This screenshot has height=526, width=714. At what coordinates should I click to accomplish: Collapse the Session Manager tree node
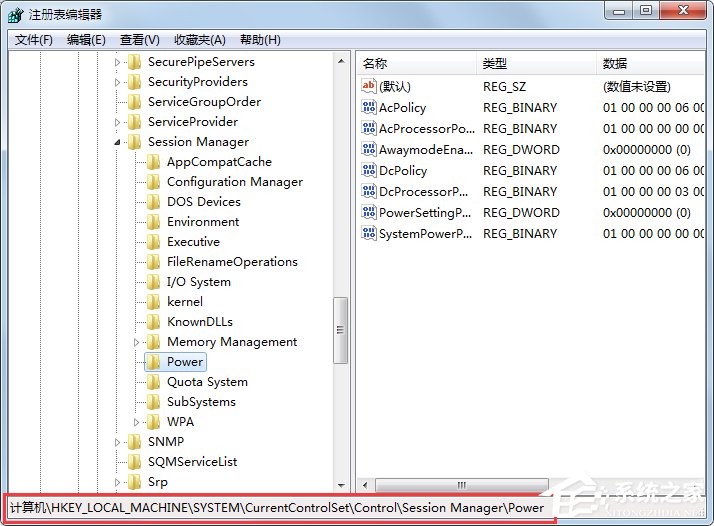coord(117,142)
